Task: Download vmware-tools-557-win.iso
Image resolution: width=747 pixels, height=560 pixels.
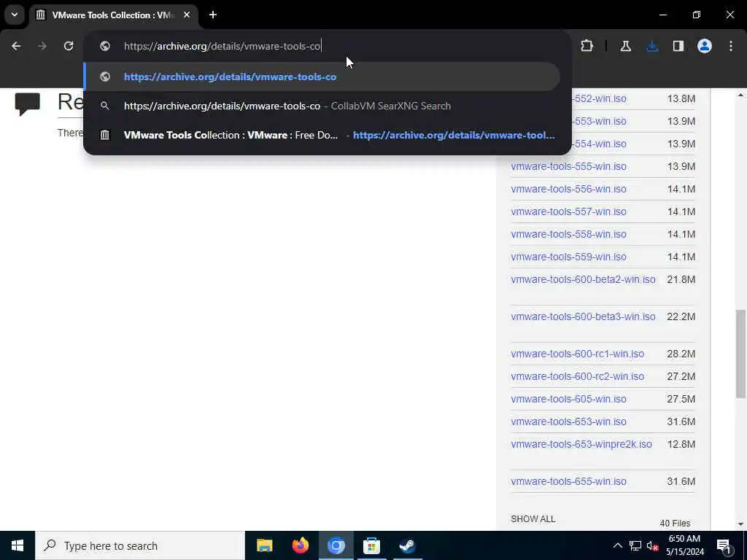Action: (568, 211)
